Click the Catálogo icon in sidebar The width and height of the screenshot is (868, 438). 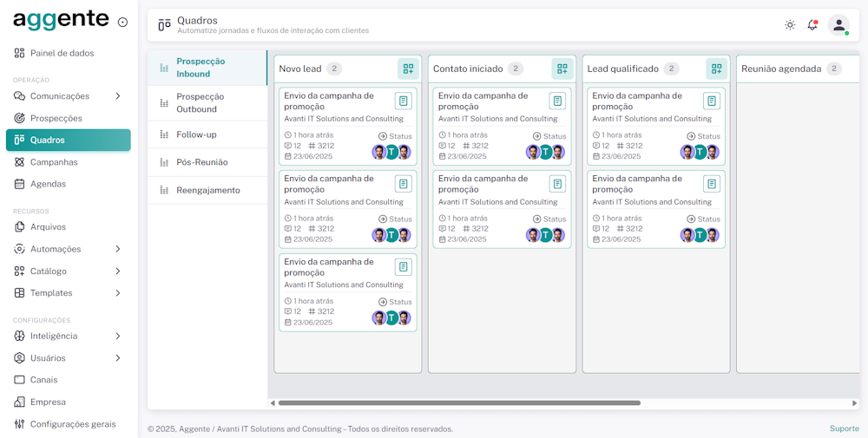pos(19,271)
